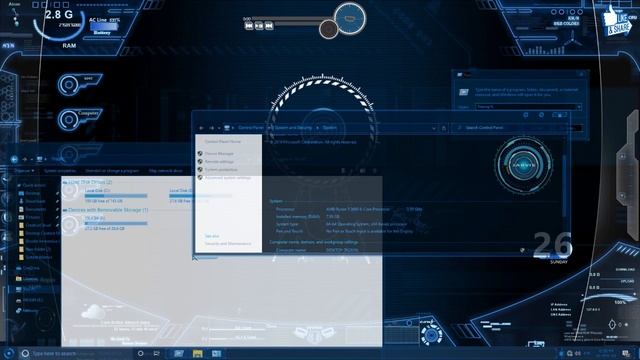Open the notification center icon in tray
Screen dimensions: 640x360
(627, 353)
